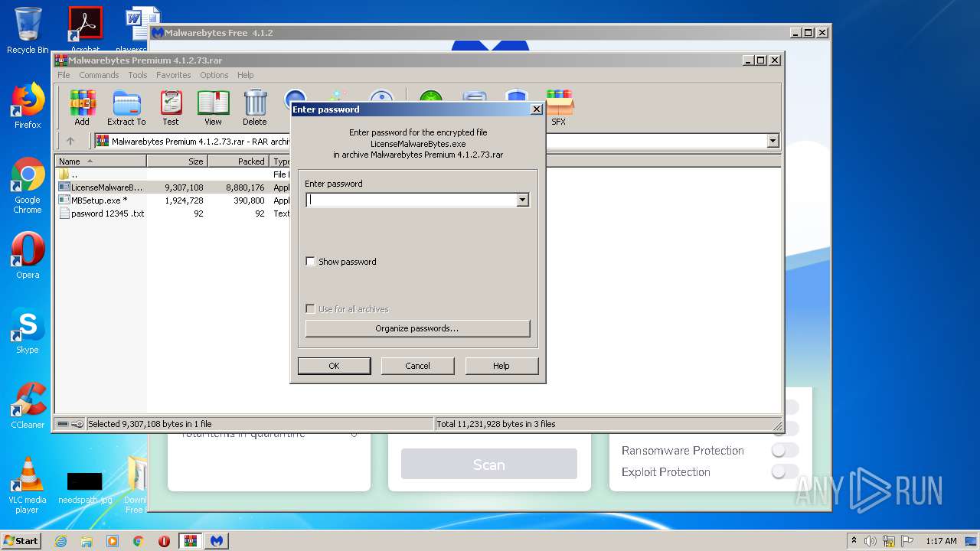Open the File menu in WinRAR

pos(64,75)
